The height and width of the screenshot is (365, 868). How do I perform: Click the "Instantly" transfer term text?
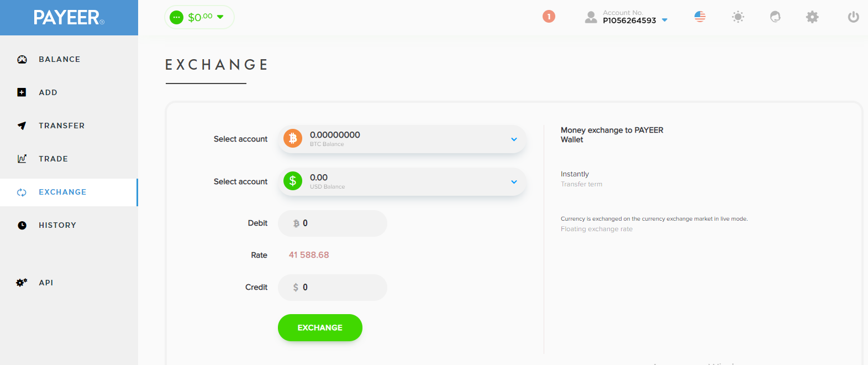[575, 174]
